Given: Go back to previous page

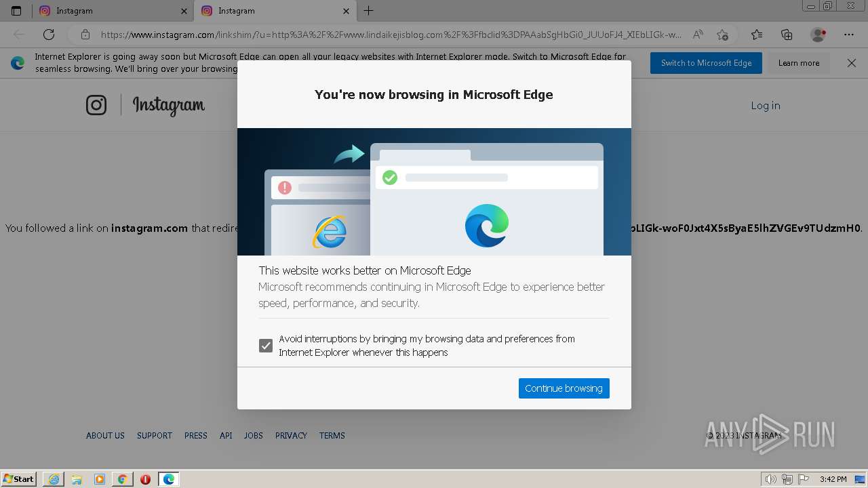Looking at the screenshot, I should click(x=19, y=35).
